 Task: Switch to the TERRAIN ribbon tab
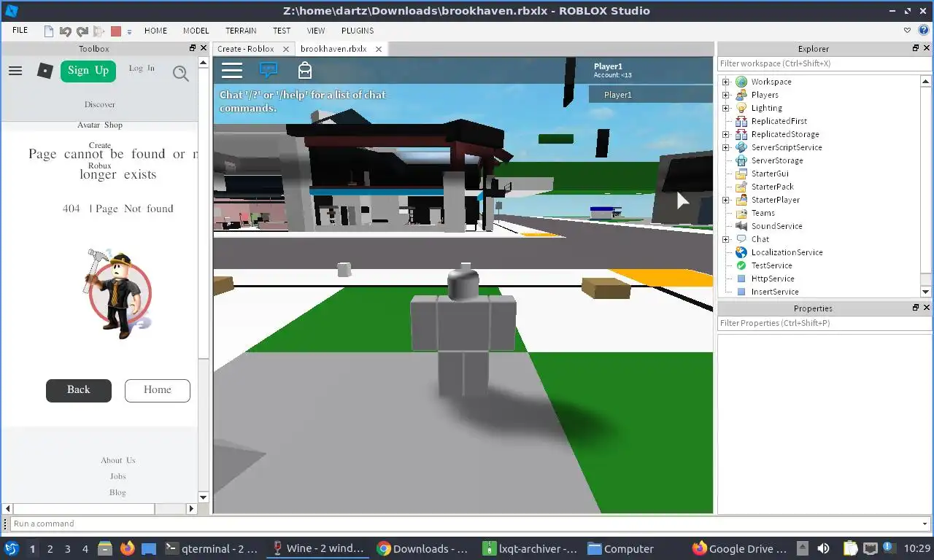241,31
